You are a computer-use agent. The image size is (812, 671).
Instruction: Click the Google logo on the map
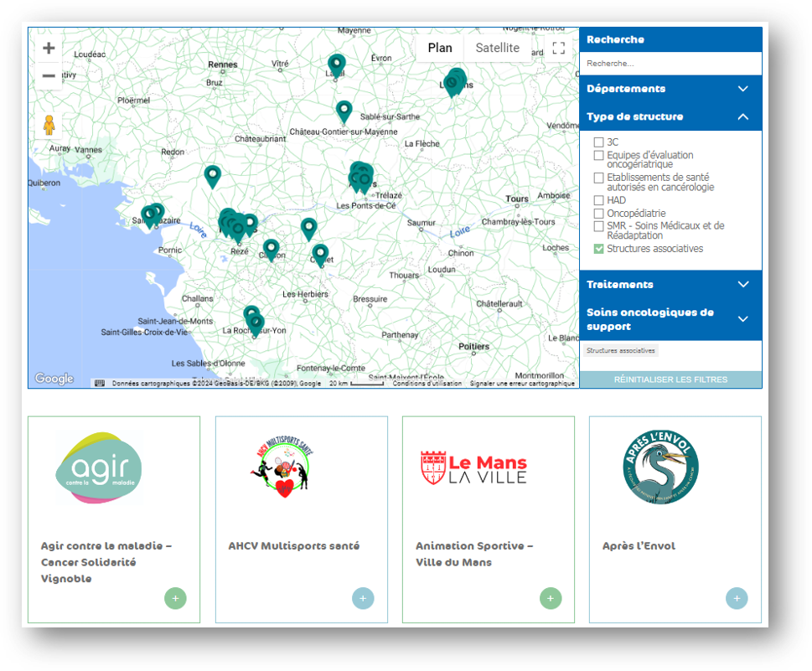point(54,379)
